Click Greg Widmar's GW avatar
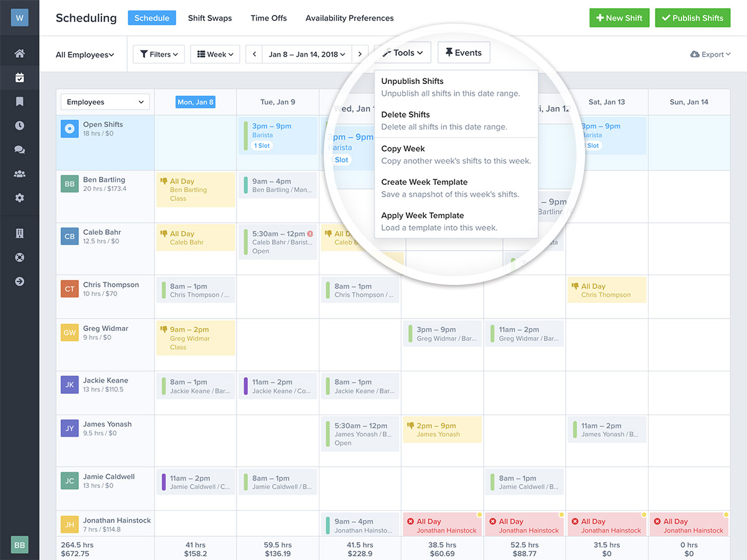 coord(69,332)
